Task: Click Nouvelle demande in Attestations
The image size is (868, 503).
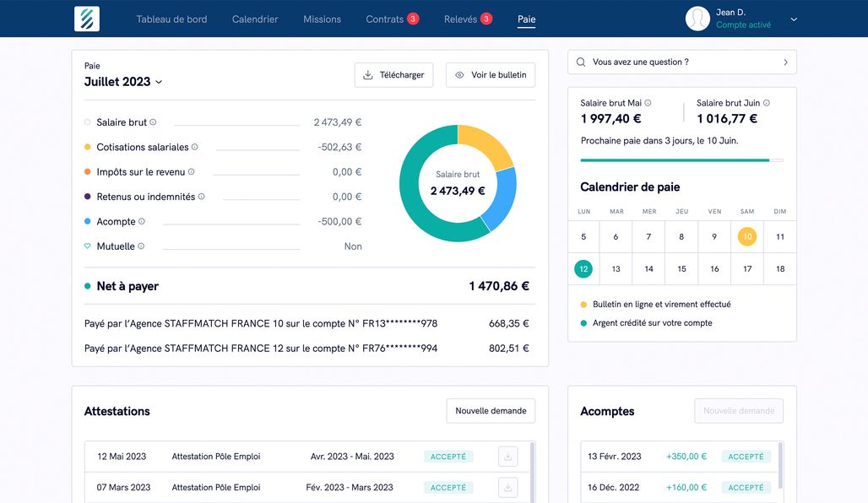Action: [x=491, y=411]
